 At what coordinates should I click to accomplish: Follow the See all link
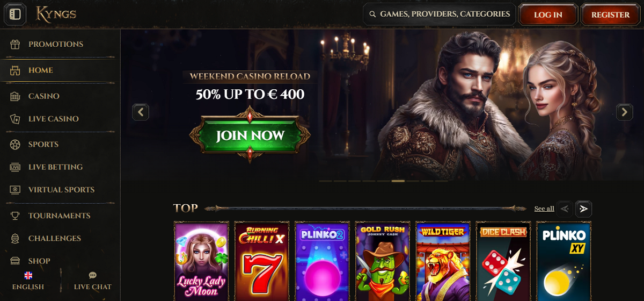(x=544, y=209)
